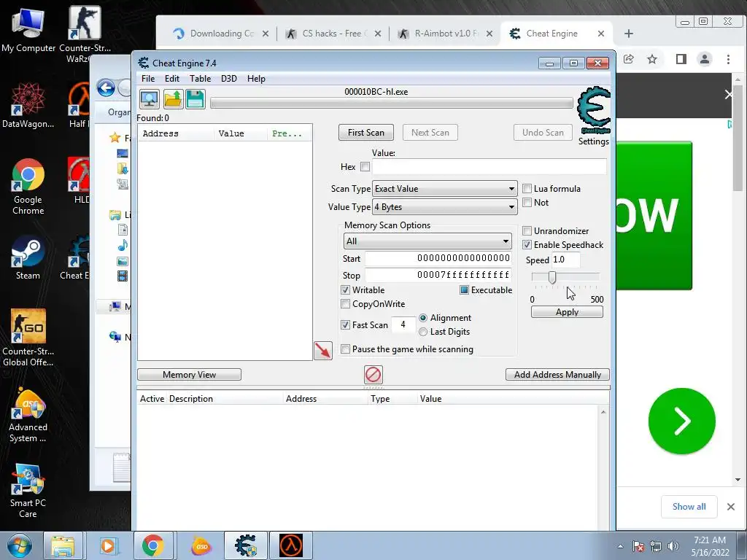The height and width of the screenshot is (560, 747).
Task: Enable Pause the game while scanning
Action: click(345, 349)
